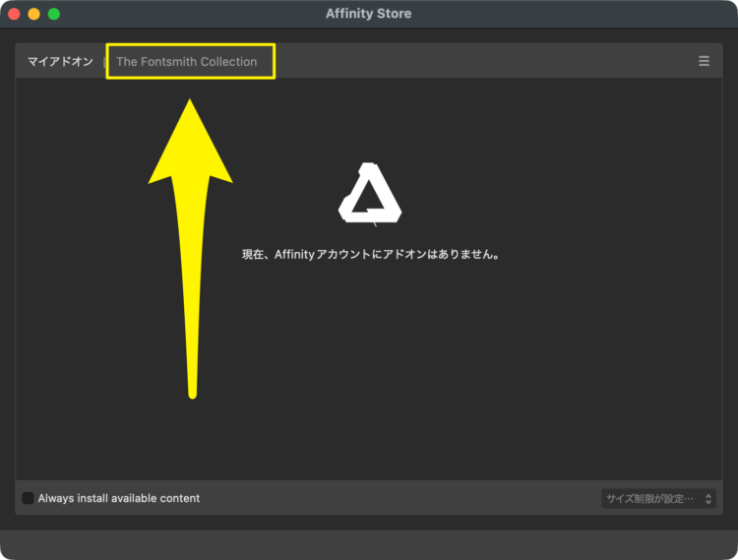The height and width of the screenshot is (560, 738).
Task: Minimize window with the yellow button
Action: pos(33,14)
